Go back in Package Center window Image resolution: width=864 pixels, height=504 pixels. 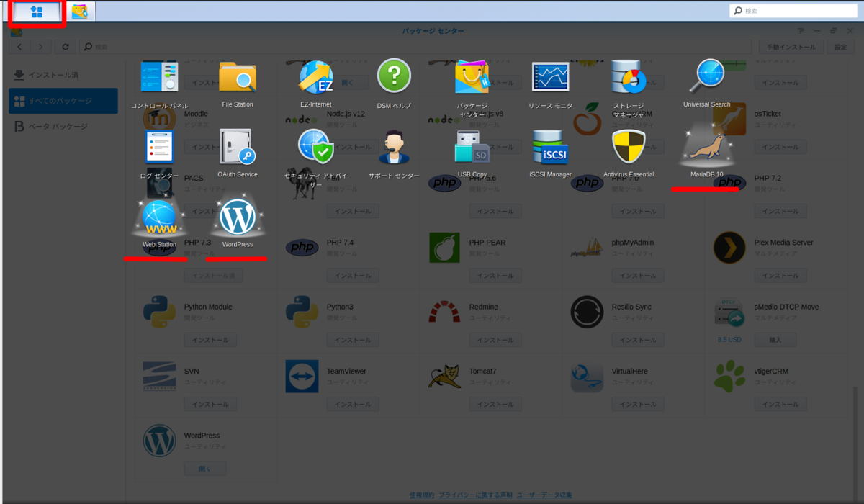click(x=19, y=46)
